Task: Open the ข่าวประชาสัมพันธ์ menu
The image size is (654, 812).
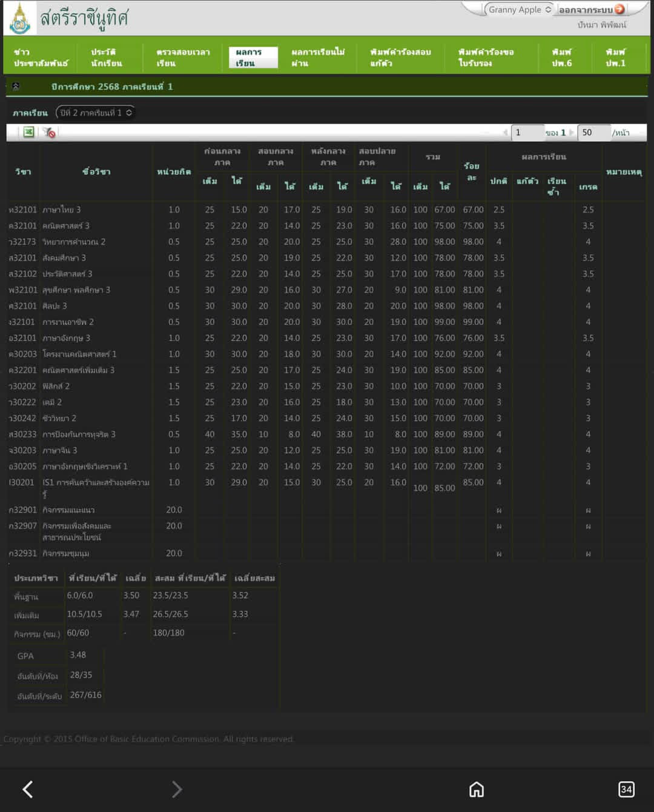Action: point(41,58)
